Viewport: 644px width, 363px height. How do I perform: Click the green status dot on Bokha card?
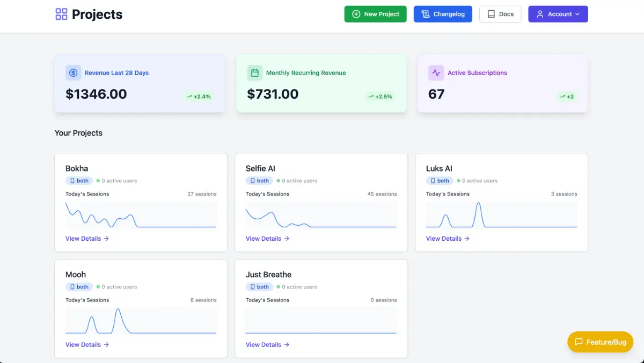tap(98, 181)
